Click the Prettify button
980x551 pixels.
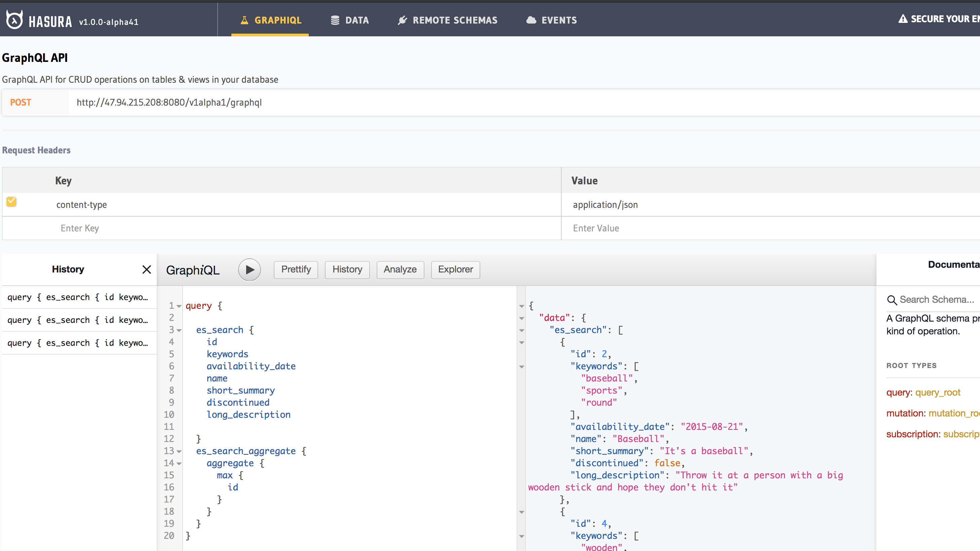[296, 269]
